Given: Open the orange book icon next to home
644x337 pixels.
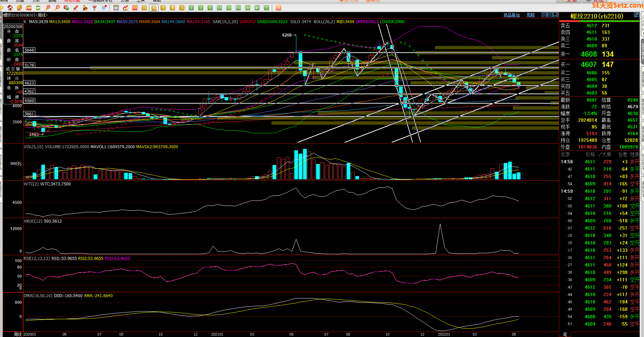Looking at the screenshot, I should (x=19, y=8).
